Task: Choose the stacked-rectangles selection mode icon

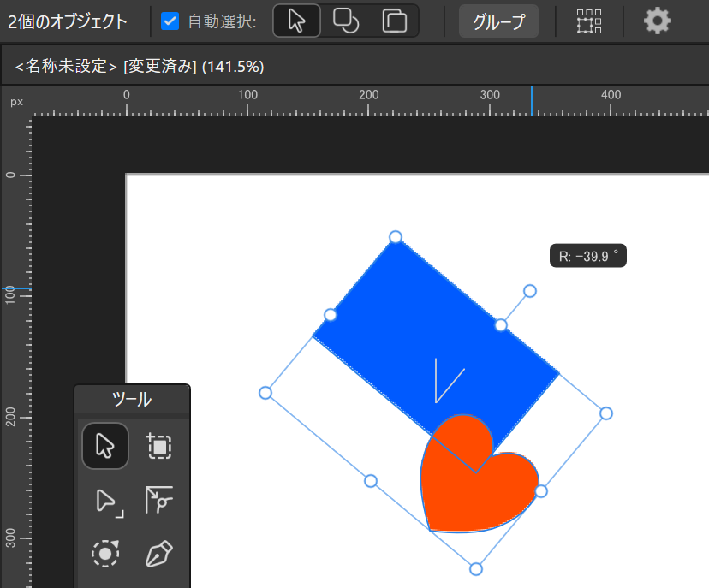Action: point(394,21)
